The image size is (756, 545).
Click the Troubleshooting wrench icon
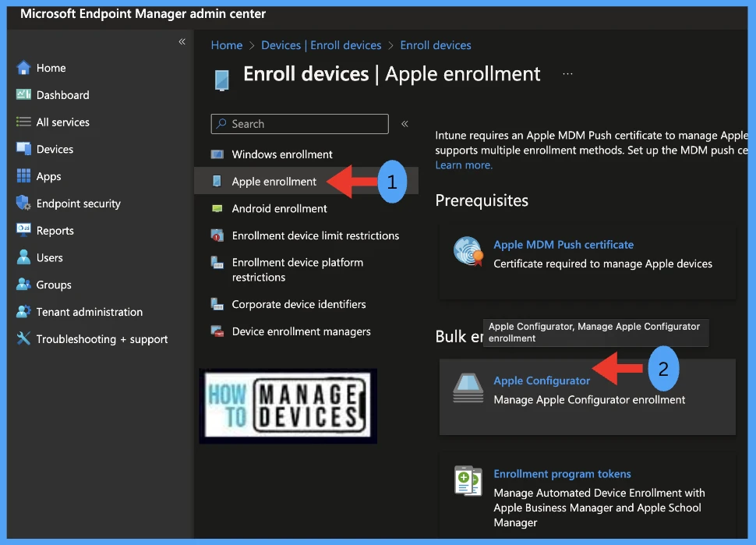[23, 338]
